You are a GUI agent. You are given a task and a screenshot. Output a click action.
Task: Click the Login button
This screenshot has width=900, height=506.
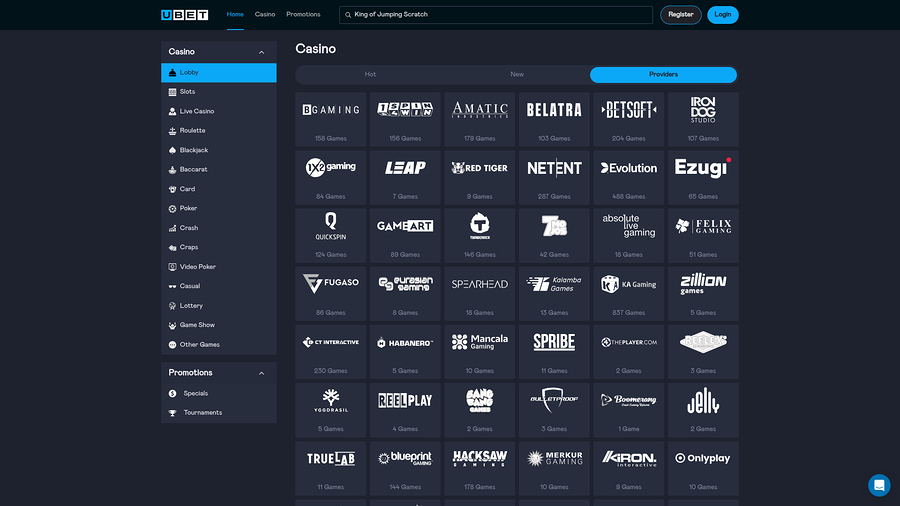click(723, 15)
